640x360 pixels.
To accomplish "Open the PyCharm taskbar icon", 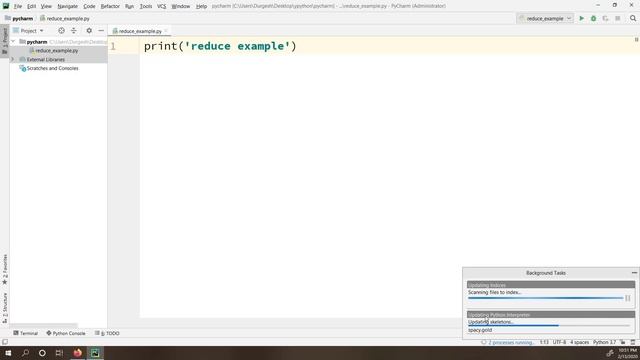I will click(95, 353).
